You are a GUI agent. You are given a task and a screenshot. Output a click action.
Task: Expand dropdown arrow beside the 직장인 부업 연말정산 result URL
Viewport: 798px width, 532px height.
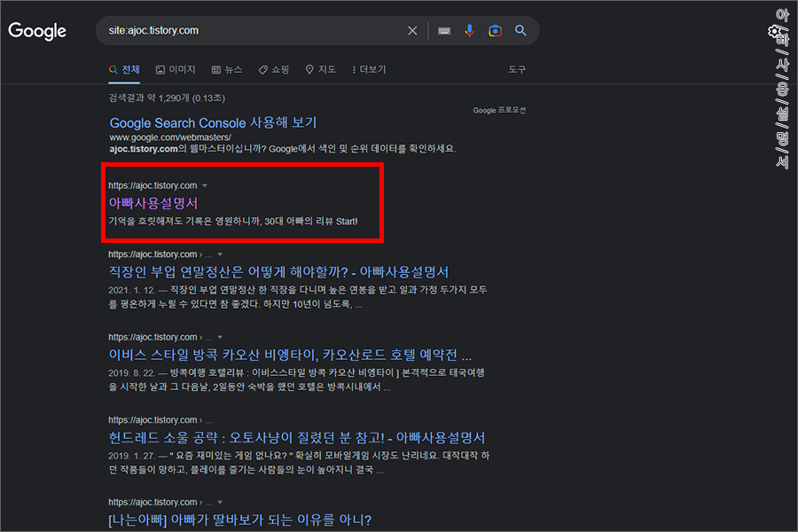tap(221, 254)
